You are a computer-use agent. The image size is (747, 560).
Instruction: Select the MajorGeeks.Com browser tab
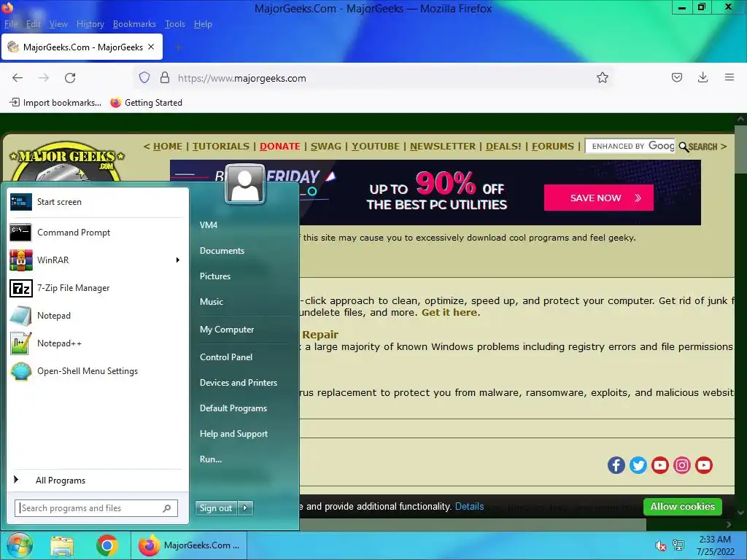82,47
